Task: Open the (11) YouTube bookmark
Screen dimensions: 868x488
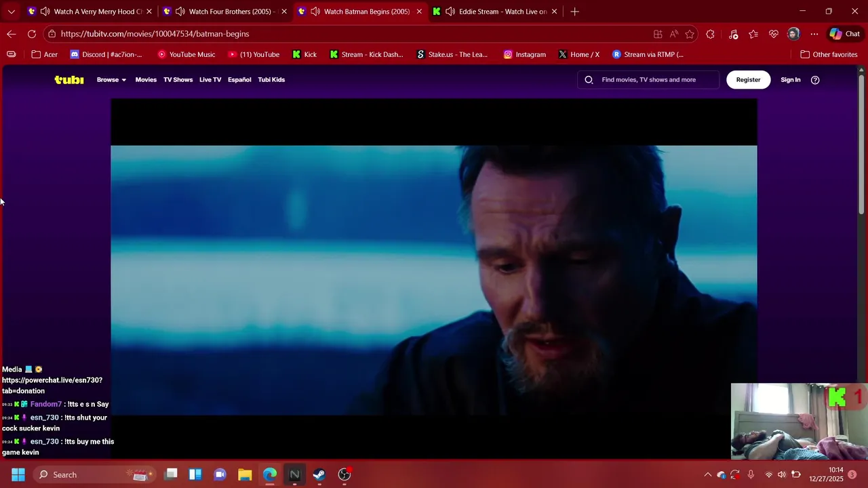Action: [x=253, y=54]
